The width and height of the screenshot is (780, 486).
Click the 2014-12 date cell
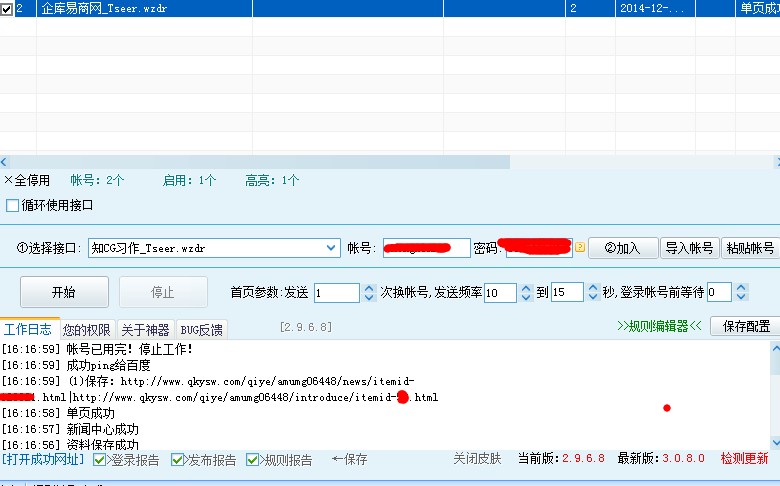point(655,8)
